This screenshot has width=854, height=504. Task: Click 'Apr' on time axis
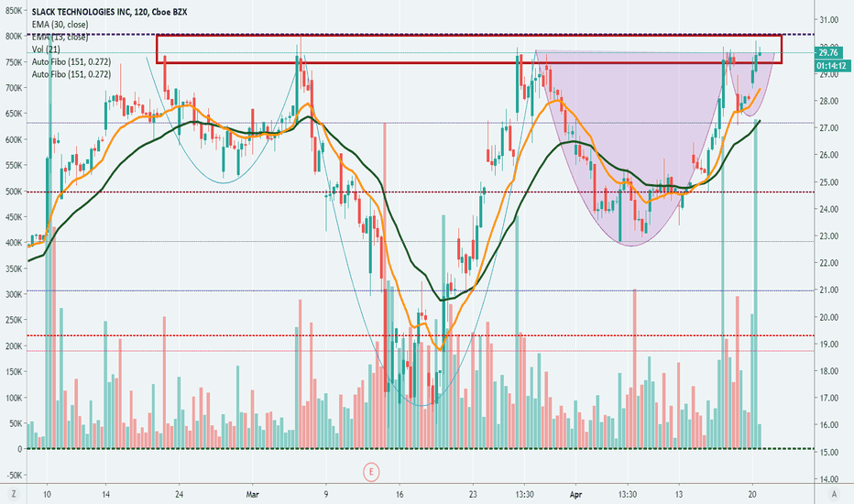pyautogui.click(x=575, y=495)
